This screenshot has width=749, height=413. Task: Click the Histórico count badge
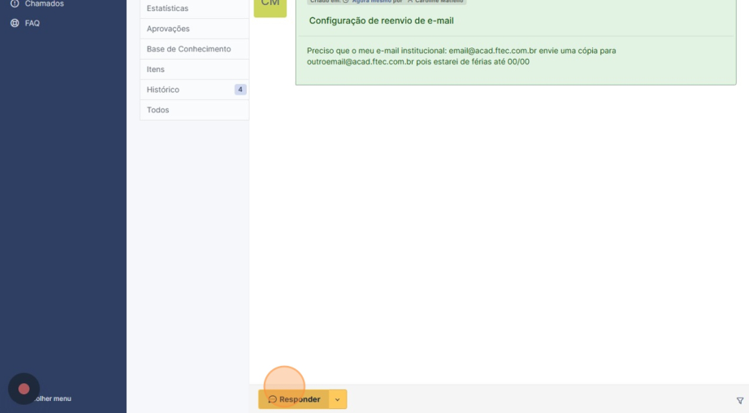pos(240,90)
